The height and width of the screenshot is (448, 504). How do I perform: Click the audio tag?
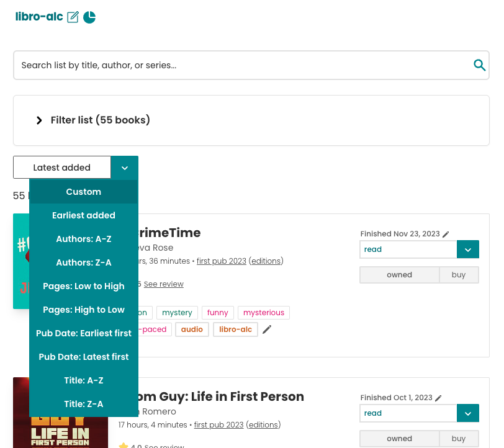click(192, 329)
